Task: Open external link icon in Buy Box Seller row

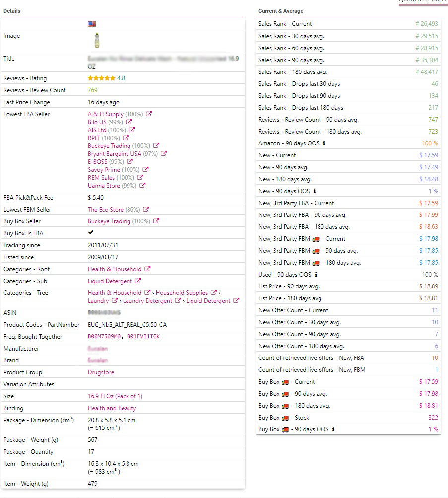Action: [156, 221]
